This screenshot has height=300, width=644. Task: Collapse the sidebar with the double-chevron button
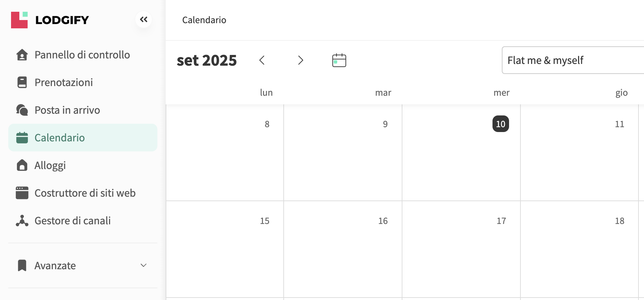click(144, 19)
